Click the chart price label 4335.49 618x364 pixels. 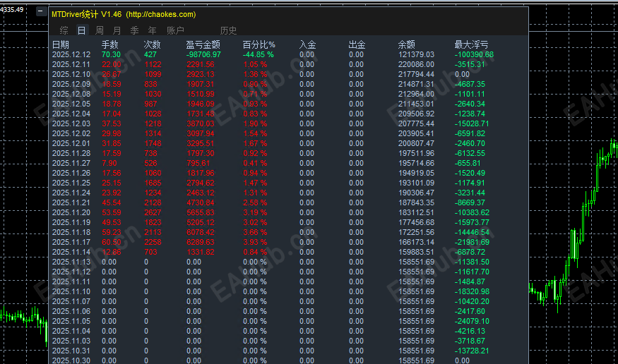click(12, 9)
